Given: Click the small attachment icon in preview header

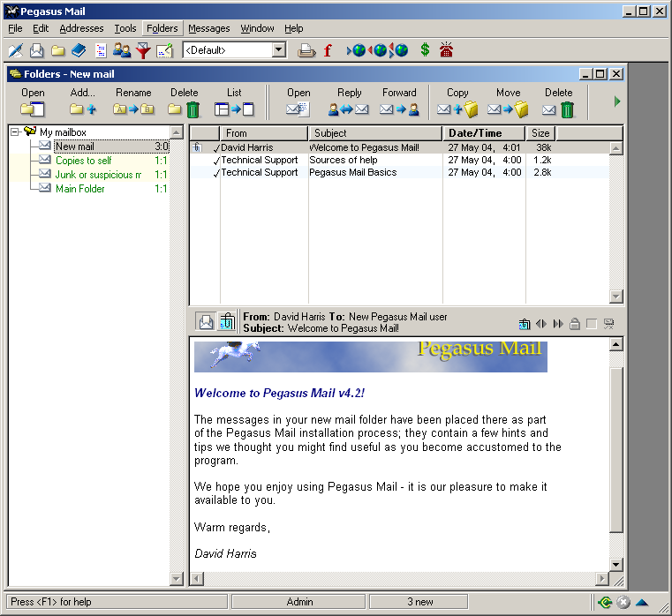Looking at the screenshot, I should coord(525,324).
